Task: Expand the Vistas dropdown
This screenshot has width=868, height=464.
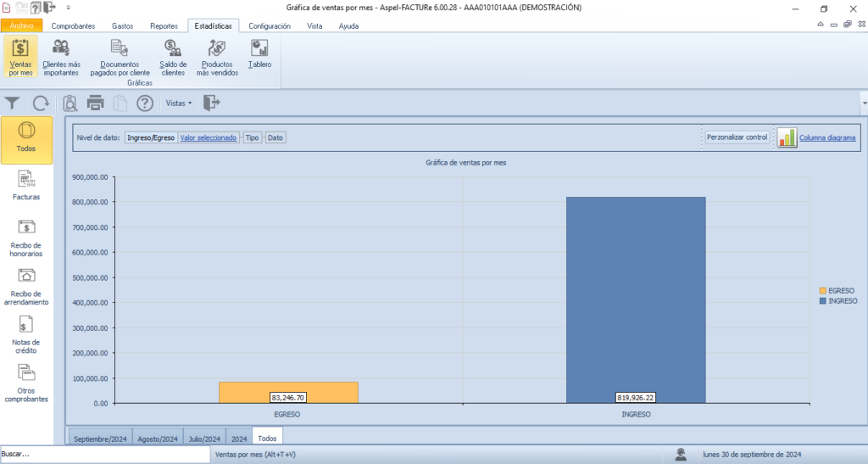Action: point(178,103)
